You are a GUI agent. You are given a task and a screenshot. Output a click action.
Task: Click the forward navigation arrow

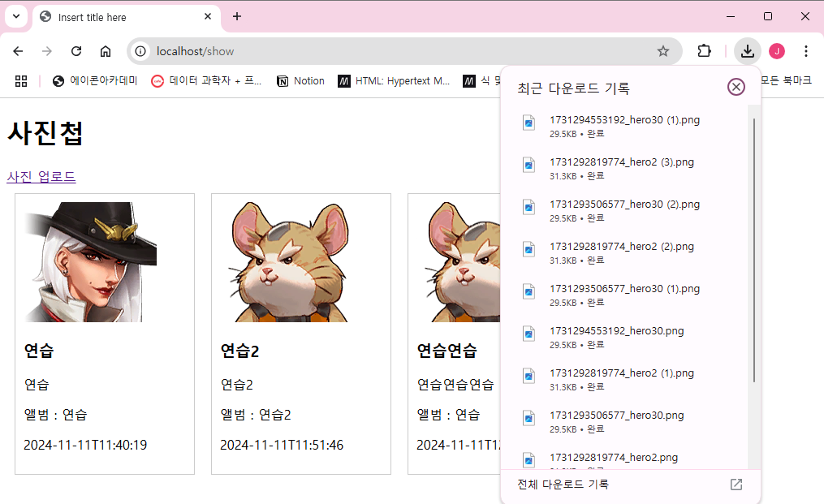tap(47, 51)
